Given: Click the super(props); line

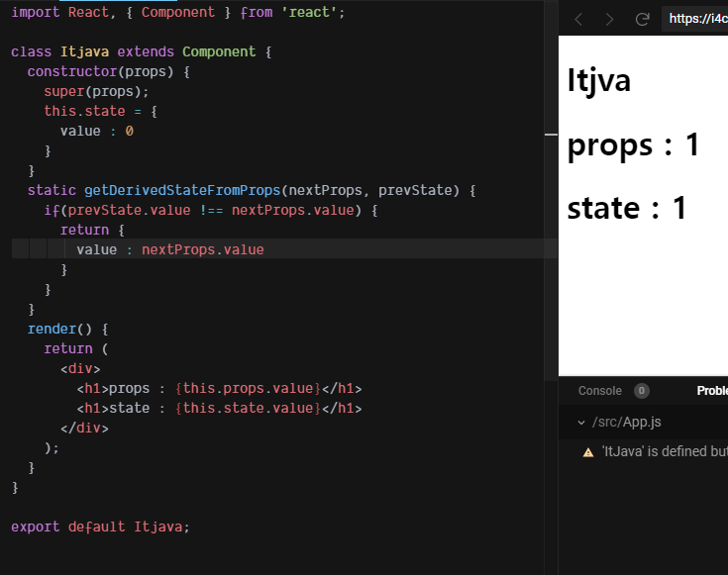Looking at the screenshot, I should coord(96,91).
